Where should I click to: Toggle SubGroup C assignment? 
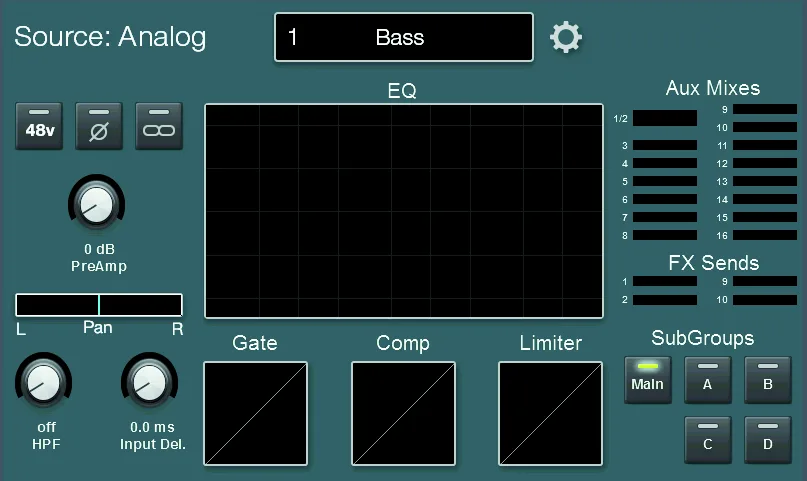tap(708, 440)
